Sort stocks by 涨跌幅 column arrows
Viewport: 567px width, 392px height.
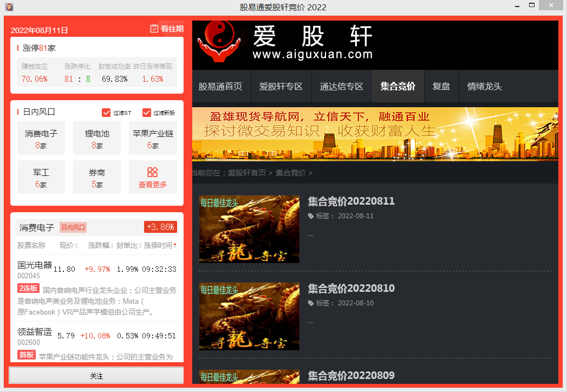point(112,246)
